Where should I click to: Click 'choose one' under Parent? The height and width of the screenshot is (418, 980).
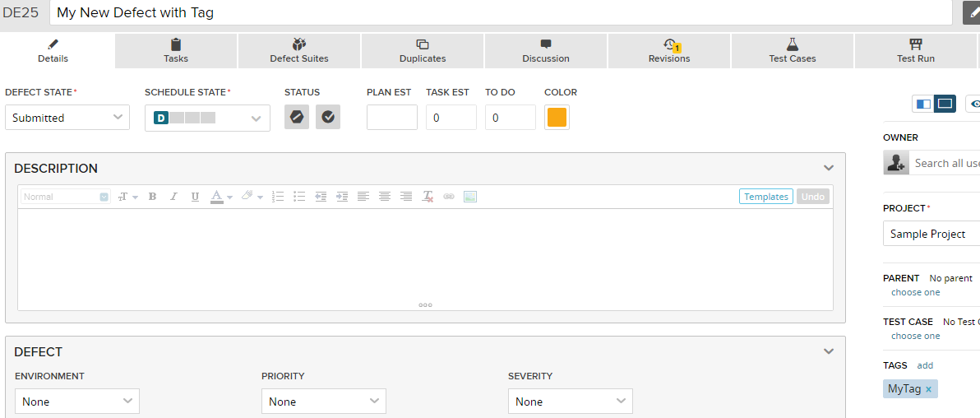915,292
